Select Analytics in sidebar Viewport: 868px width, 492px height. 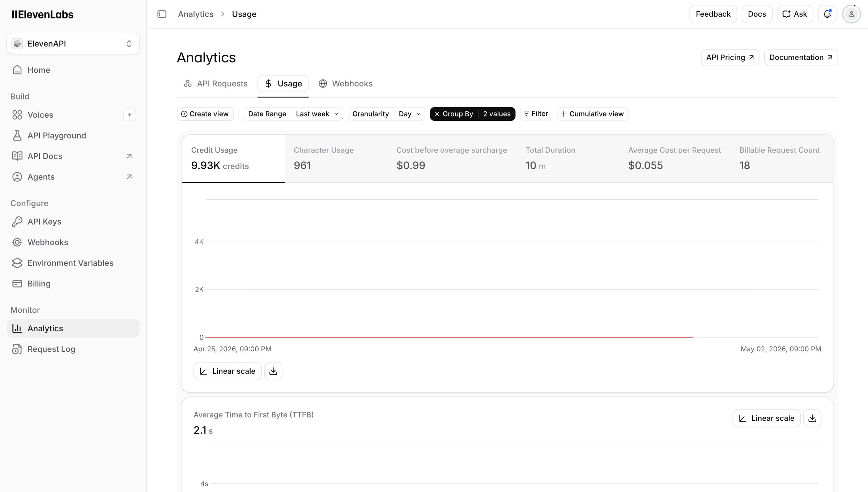(73, 328)
